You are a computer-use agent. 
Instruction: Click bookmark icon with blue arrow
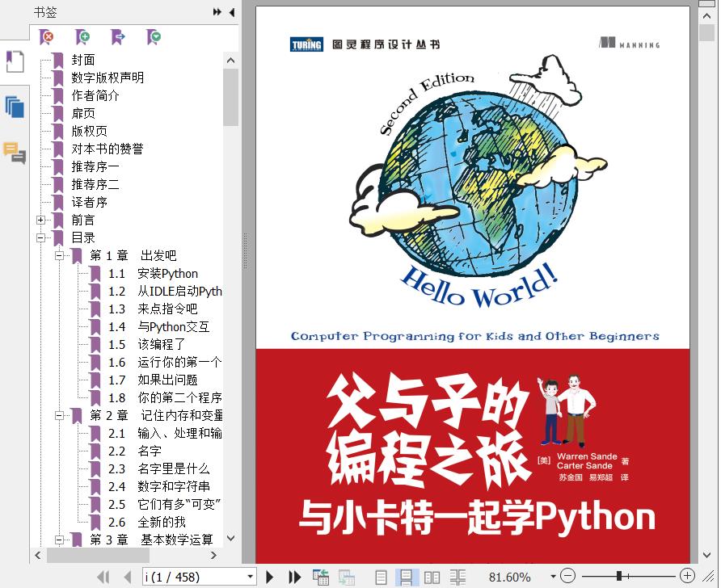pyautogui.click(x=118, y=37)
